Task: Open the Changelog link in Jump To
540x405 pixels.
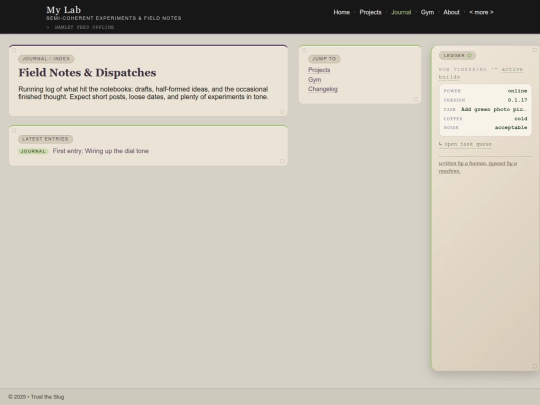Action: coord(323,89)
